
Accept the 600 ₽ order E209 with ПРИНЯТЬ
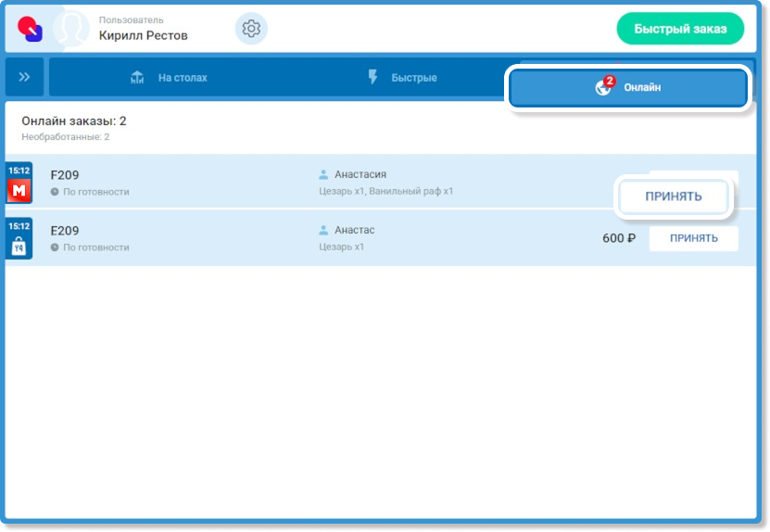(693, 238)
